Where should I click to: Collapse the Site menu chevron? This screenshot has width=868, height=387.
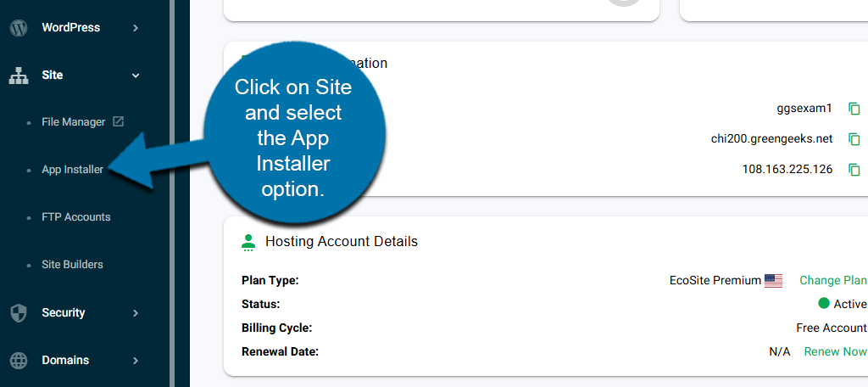(136, 76)
